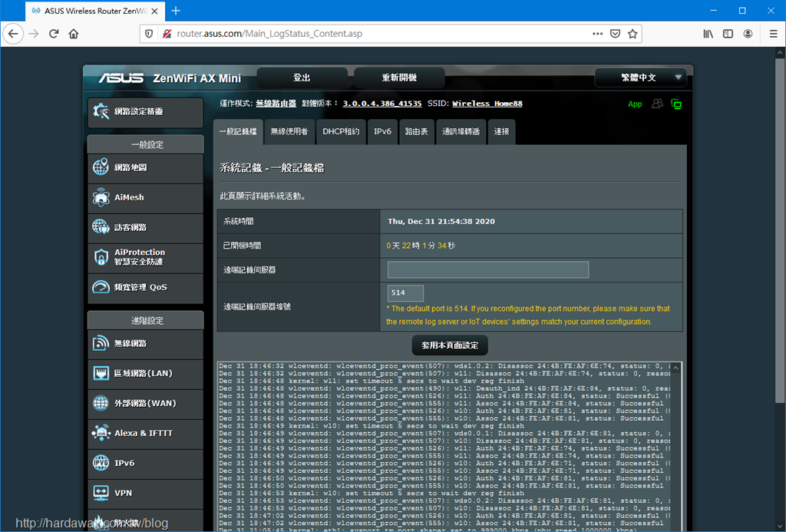
Task: Click the browser address bar URL
Action: (x=269, y=34)
